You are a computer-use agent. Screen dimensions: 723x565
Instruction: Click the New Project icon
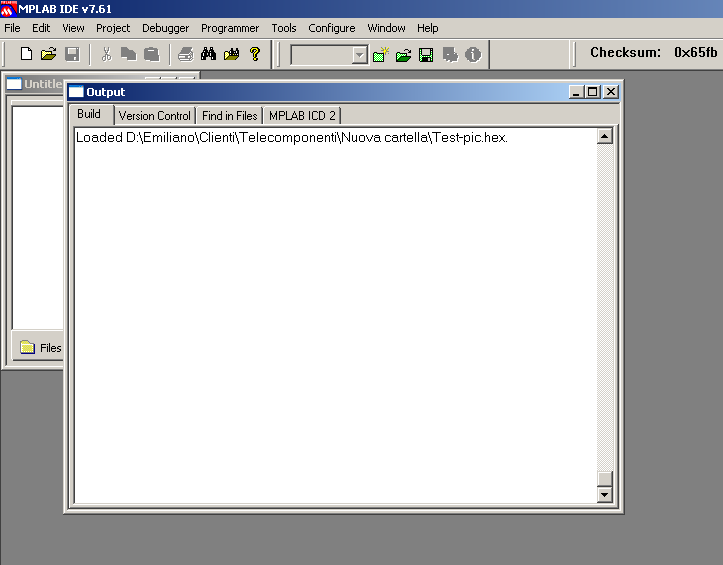point(380,55)
